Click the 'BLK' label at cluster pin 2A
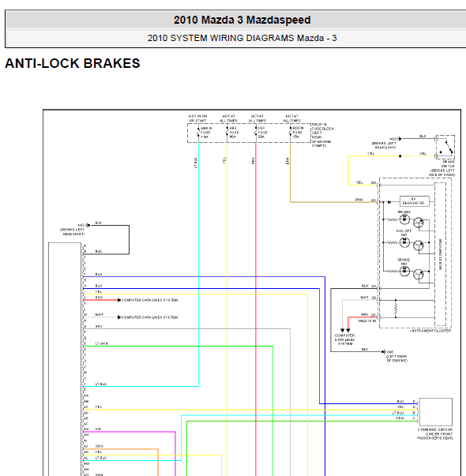This screenshot has height=476, width=466. [x=365, y=286]
